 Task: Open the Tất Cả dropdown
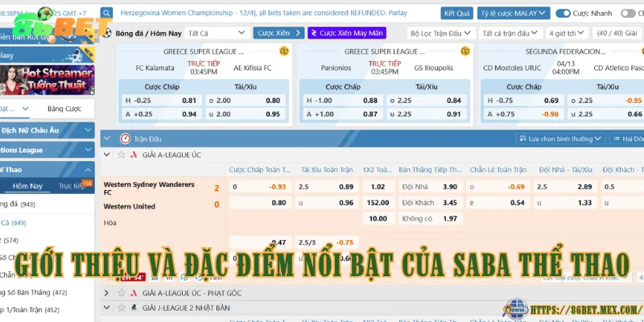tap(217, 33)
